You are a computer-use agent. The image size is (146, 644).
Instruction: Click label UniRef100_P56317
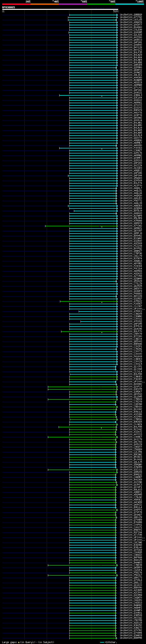[x=131, y=575]
